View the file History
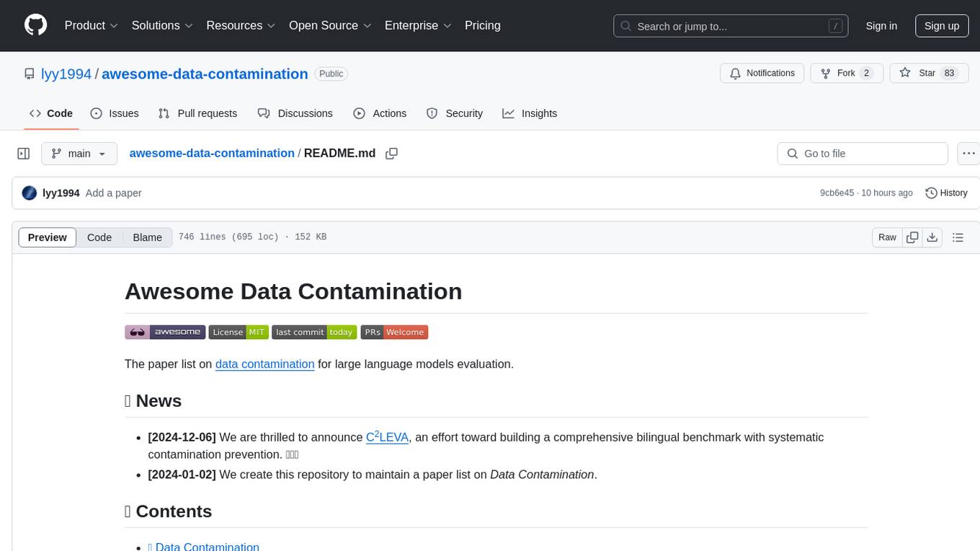This screenshot has height=551, width=980. (x=946, y=193)
